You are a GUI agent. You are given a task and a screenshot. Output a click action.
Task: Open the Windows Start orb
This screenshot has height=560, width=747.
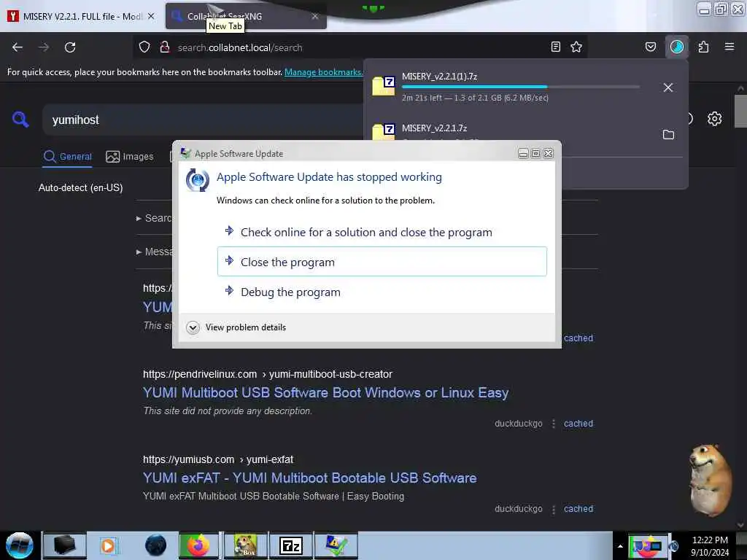20,545
